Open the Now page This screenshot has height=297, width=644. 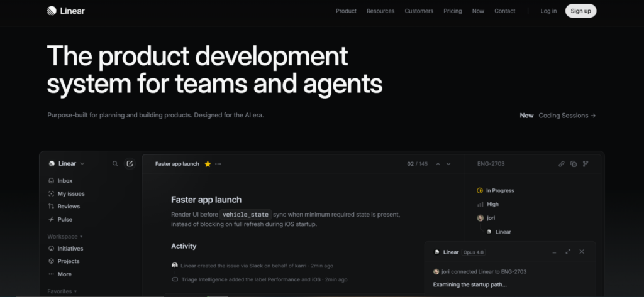coord(478,11)
